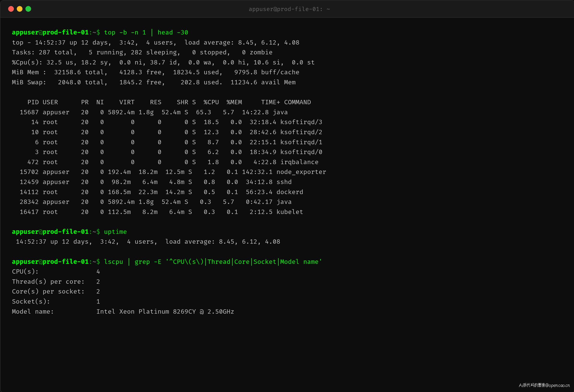Click 'Core(s) per socket:' label

(48, 291)
